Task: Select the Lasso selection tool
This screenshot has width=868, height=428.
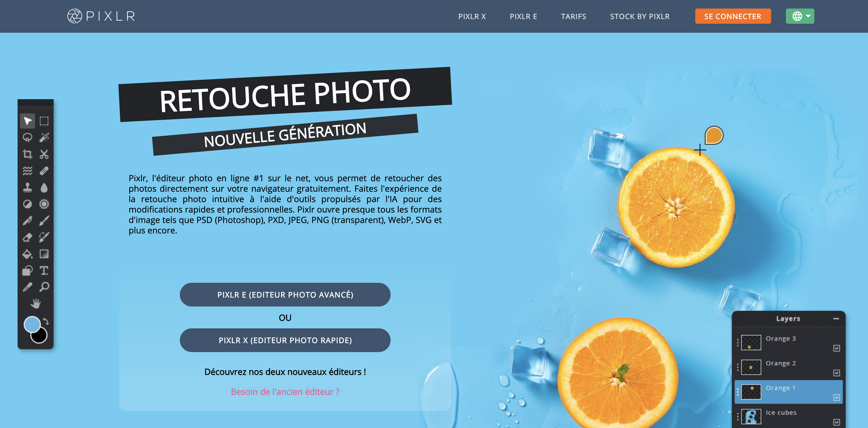Action: pos(27,138)
